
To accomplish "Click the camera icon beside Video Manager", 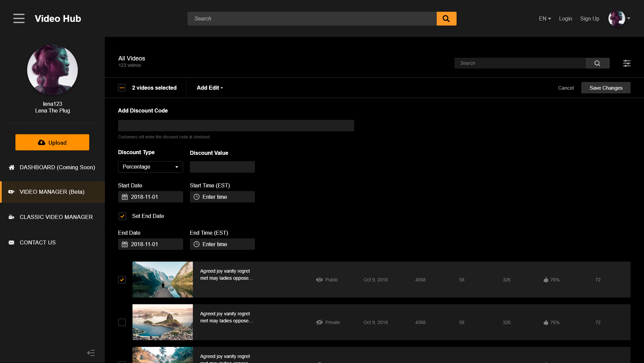I will point(11,192).
